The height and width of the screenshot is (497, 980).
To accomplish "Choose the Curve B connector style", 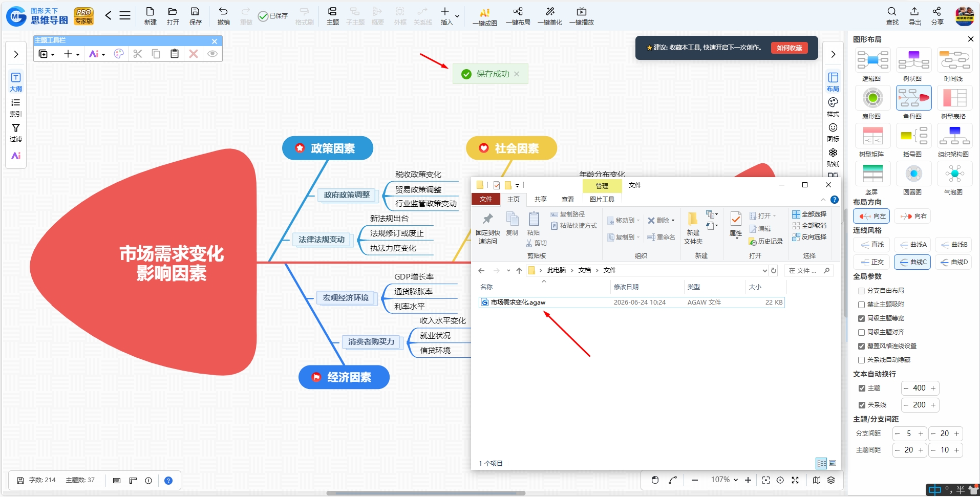I will (x=955, y=245).
